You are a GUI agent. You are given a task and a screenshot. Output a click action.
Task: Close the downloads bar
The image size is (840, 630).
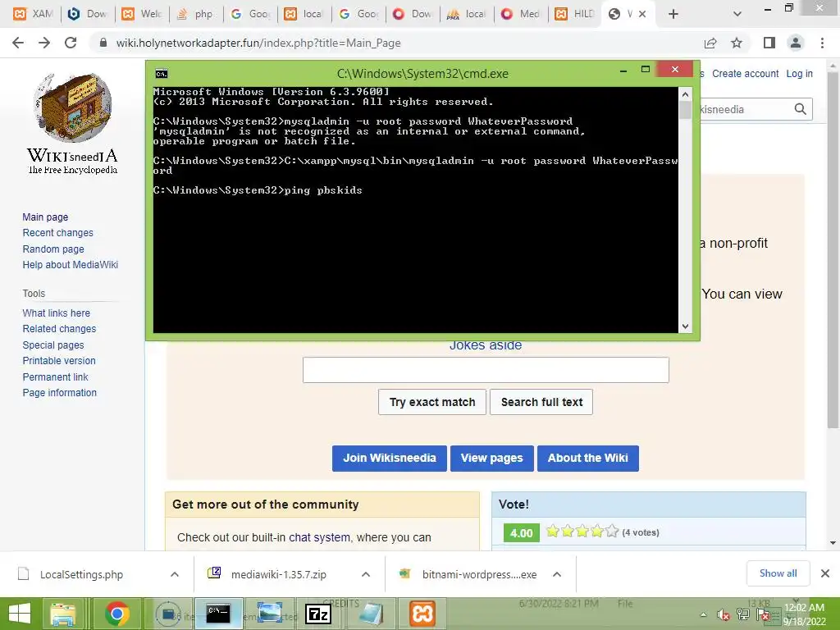pos(825,573)
